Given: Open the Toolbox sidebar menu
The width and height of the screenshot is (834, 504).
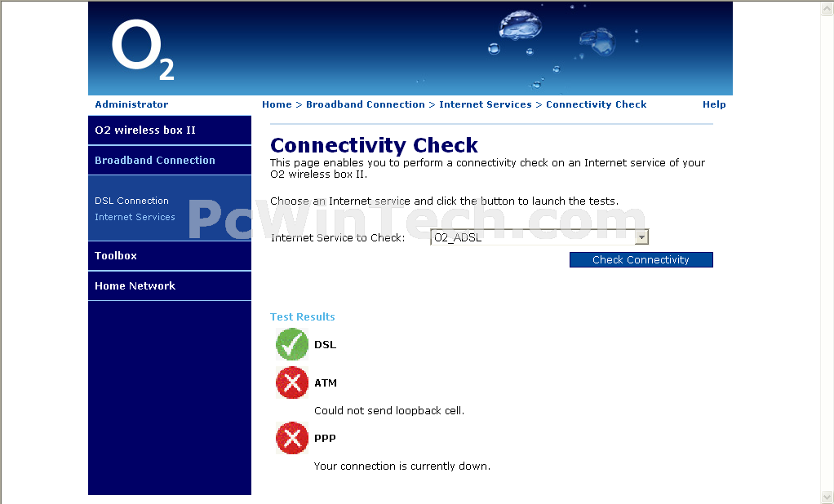Looking at the screenshot, I should coord(170,256).
